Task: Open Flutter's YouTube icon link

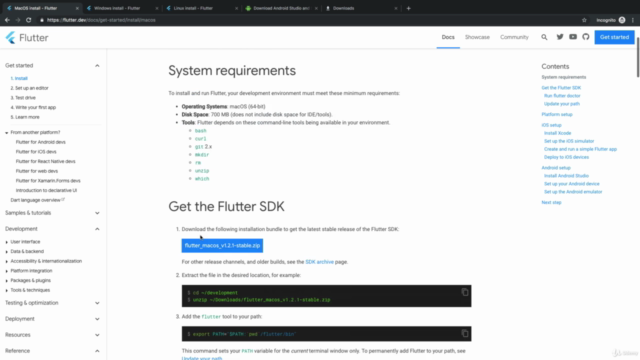Action: click(x=573, y=37)
